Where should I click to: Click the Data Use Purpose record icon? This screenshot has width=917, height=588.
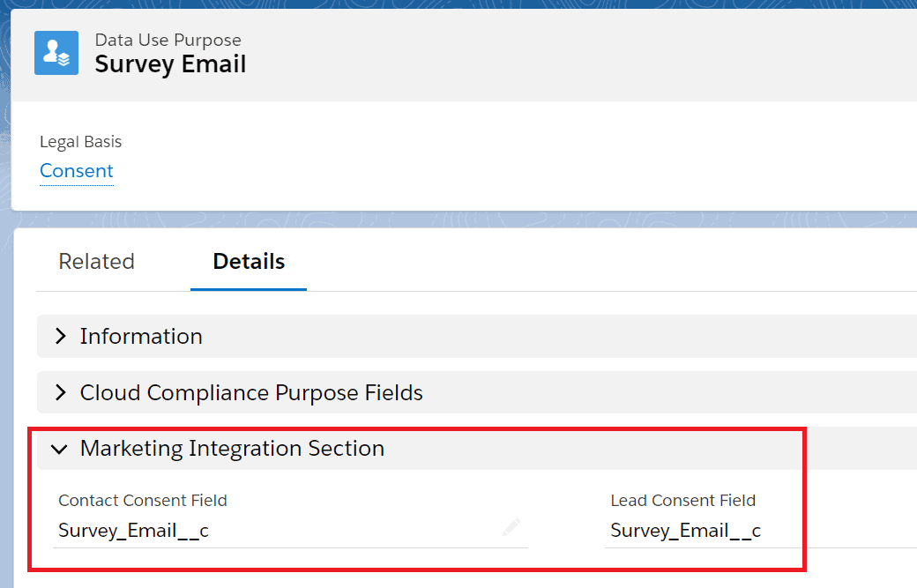click(x=56, y=52)
